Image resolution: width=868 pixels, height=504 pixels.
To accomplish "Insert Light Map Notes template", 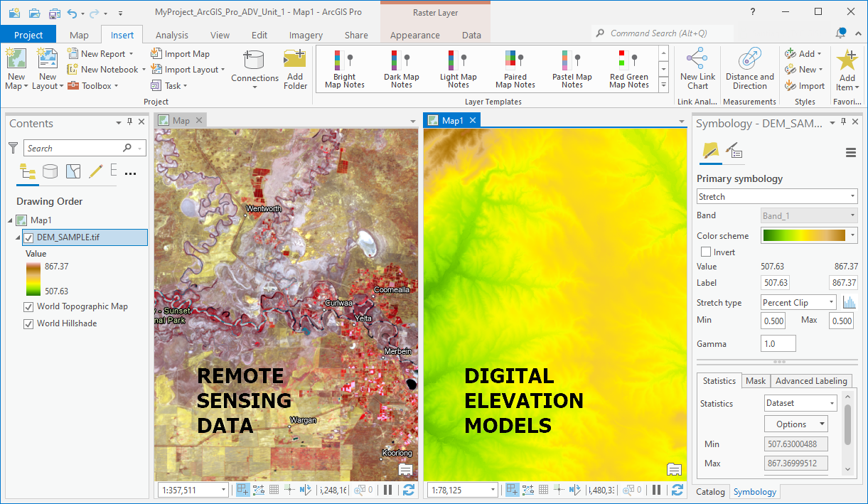I will coord(459,69).
